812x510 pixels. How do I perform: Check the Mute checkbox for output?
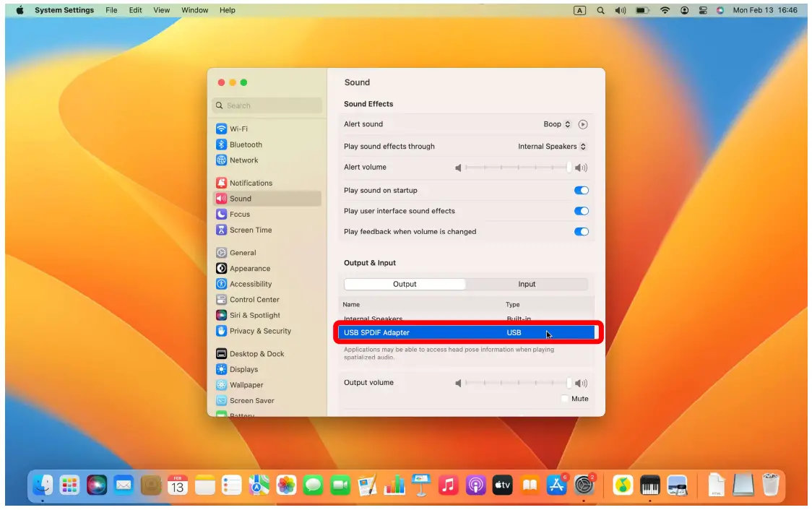tap(565, 399)
